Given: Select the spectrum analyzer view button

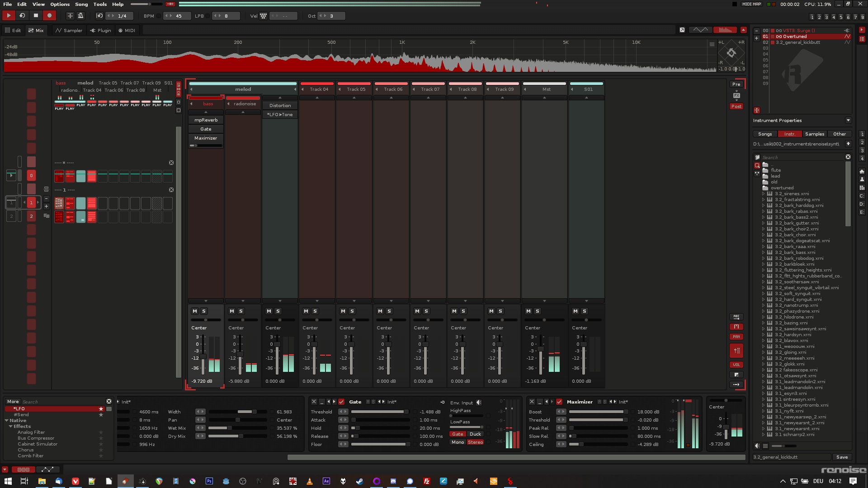Looking at the screenshot, I should 725,30.
